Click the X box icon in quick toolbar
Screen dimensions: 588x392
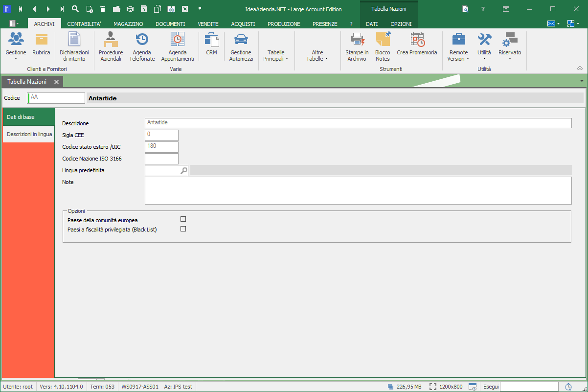tap(185, 9)
